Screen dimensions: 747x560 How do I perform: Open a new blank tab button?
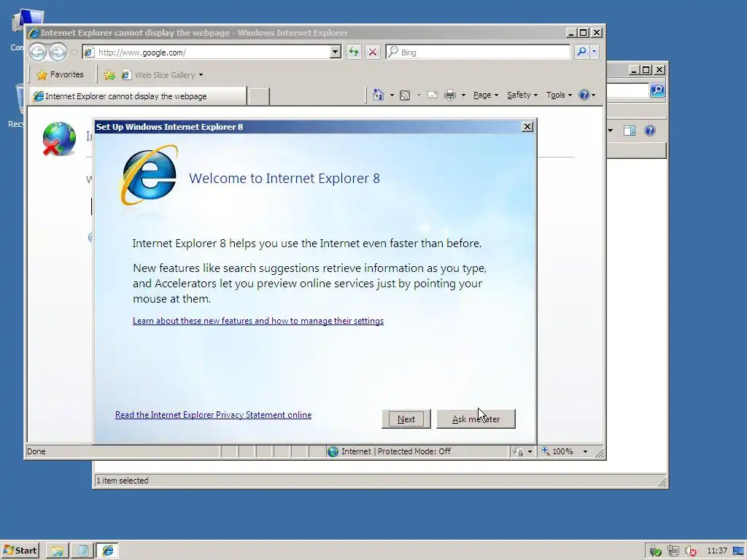(259, 96)
